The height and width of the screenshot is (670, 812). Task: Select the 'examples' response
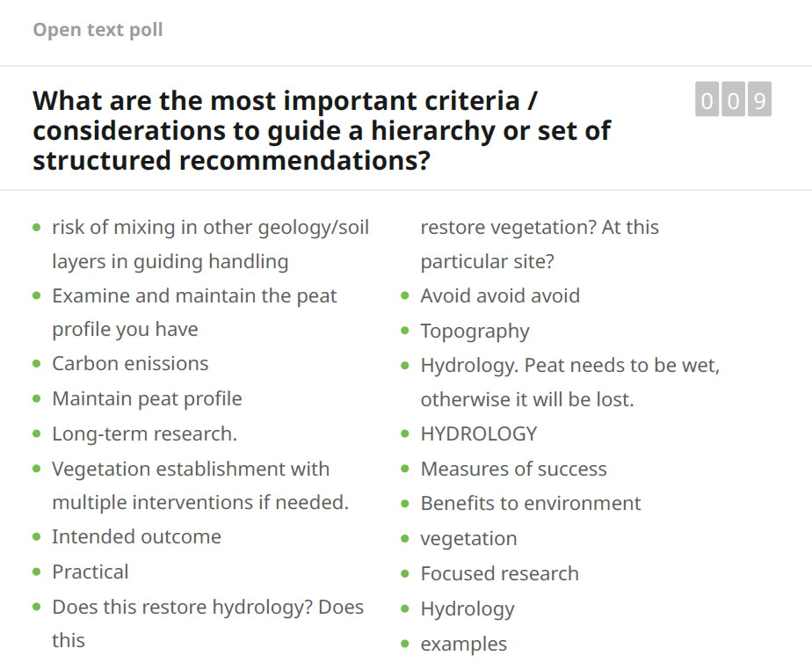[x=464, y=644]
